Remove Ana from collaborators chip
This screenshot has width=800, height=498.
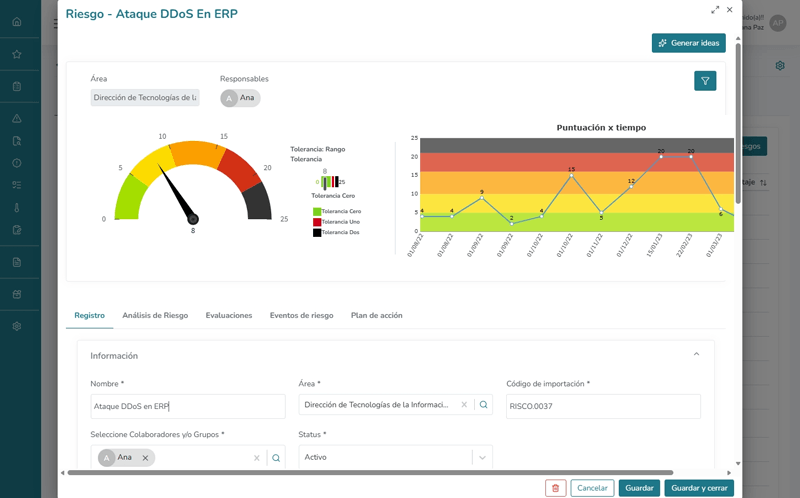tap(145, 458)
